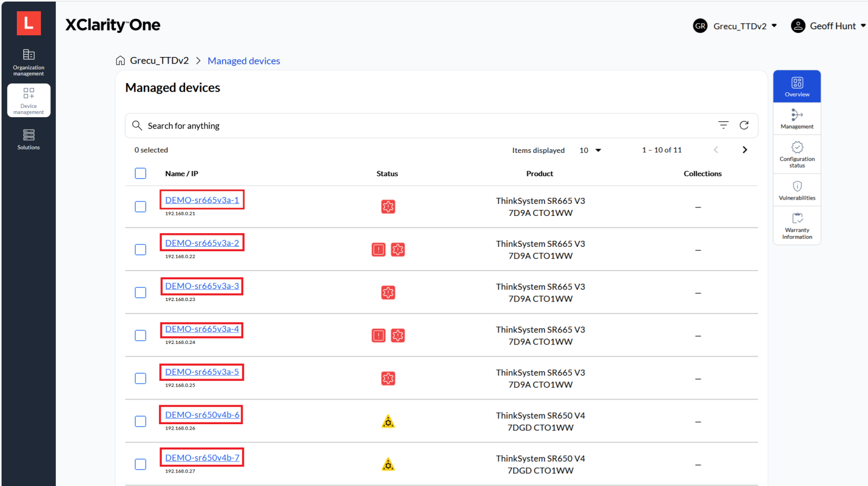Click critical status icon for DEMO-sr665v3a-1

tap(388, 207)
